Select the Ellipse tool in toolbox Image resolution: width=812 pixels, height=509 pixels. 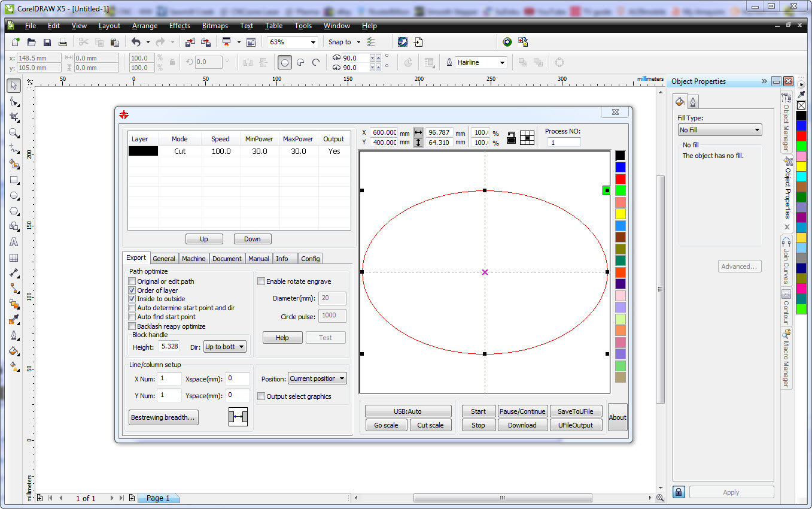click(14, 196)
